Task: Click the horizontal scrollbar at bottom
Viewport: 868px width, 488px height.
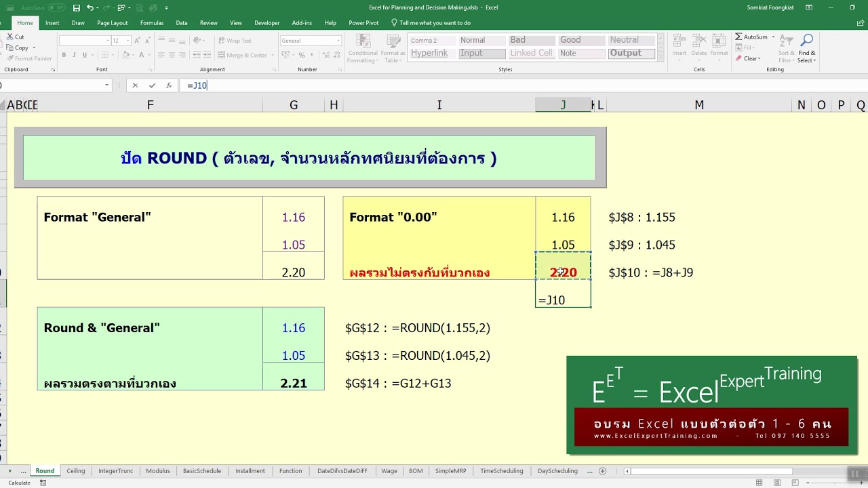Action: pyautogui.click(x=711, y=472)
